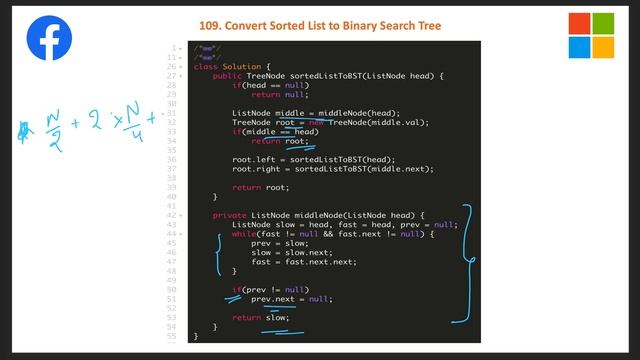
Task: Click "prev = slow;" on line 45
Action: pyautogui.click(x=280, y=244)
